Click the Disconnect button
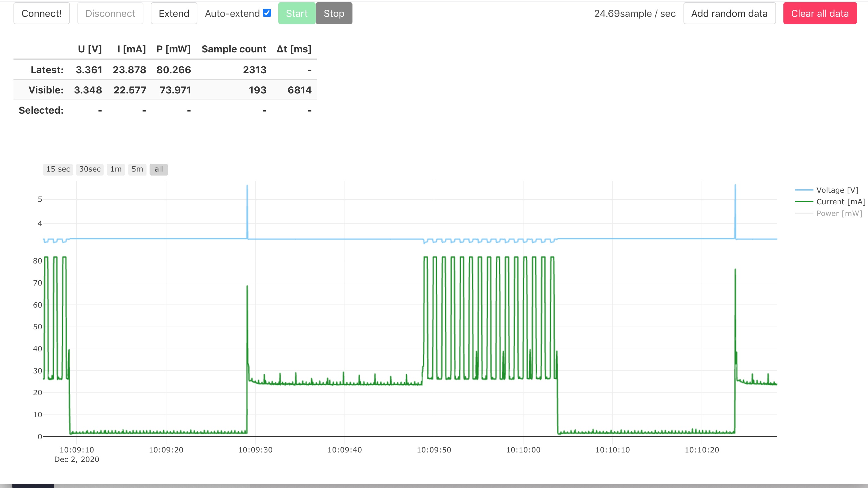Viewport: 868px width, 488px height. point(110,13)
